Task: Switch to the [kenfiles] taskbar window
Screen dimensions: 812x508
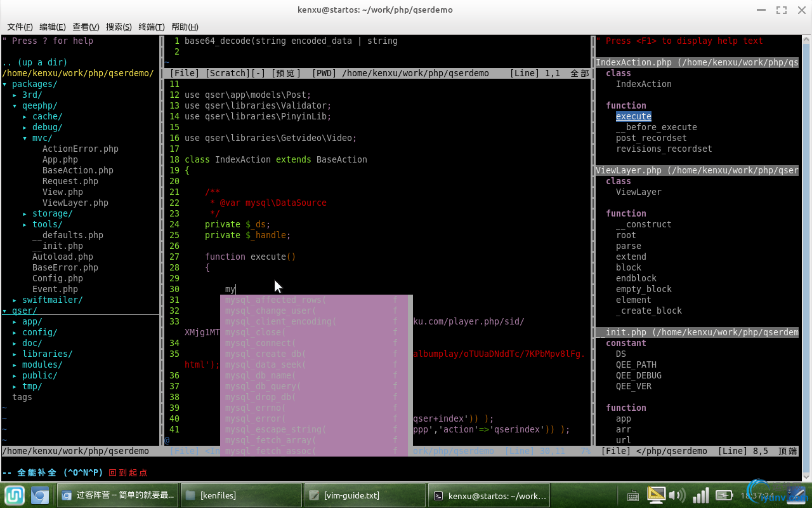Action: coord(241,495)
